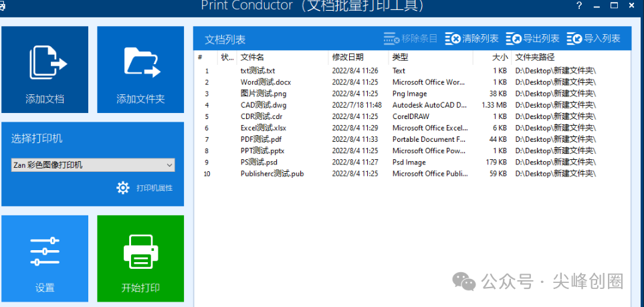Click the 6 KB size cell
This screenshot has width=644, height=307.
tap(500, 128)
